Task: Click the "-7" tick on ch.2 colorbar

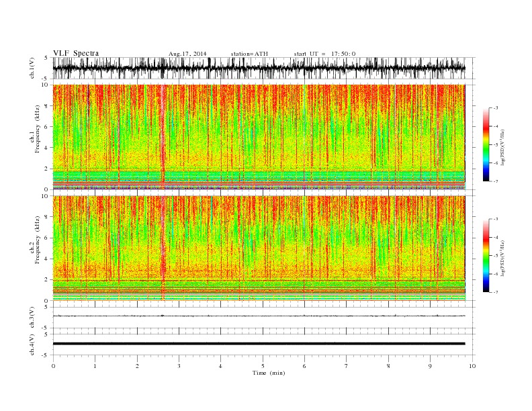Action: pos(495,292)
